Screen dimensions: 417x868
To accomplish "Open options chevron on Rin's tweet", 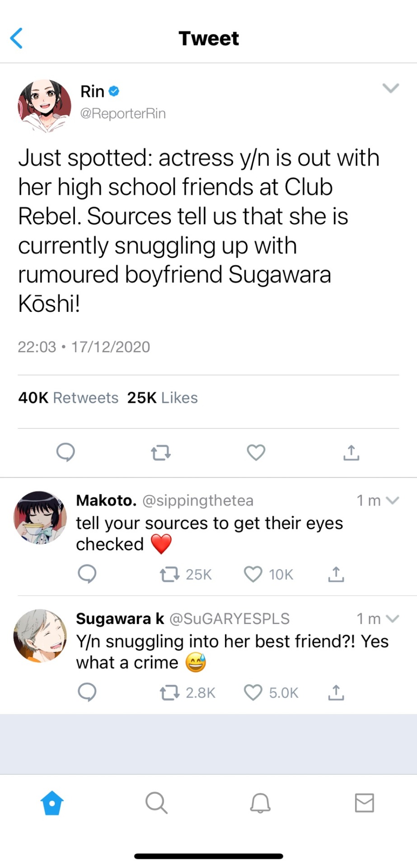I will click(x=390, y=88).
